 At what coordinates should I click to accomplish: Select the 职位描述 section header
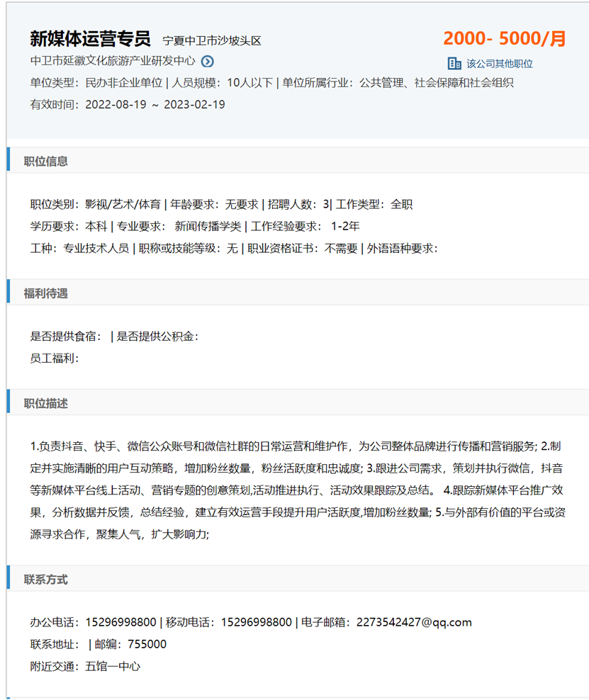(x=46, y=403)
